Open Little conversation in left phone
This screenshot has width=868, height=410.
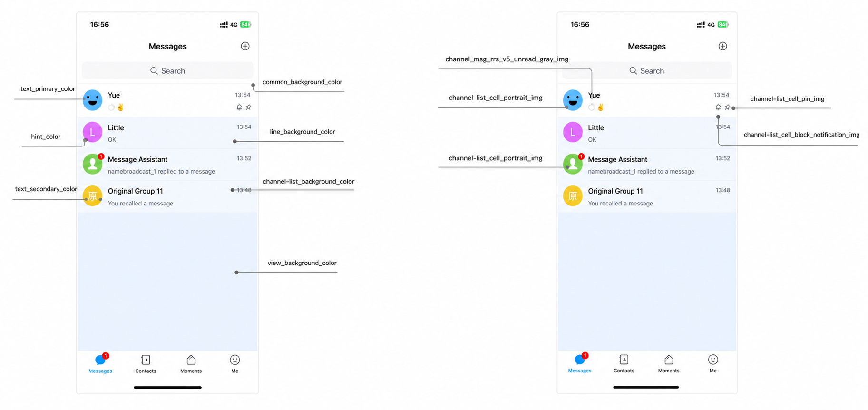167,133
